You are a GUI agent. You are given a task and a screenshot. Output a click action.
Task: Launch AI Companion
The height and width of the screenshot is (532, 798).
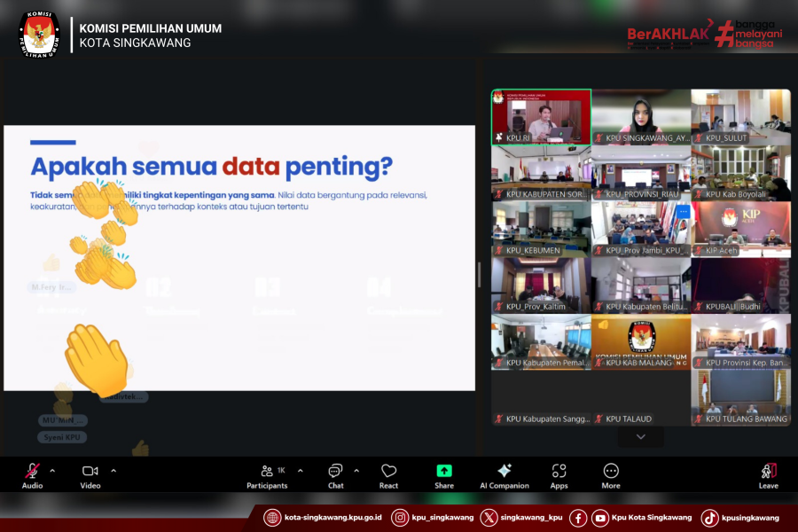505,475
